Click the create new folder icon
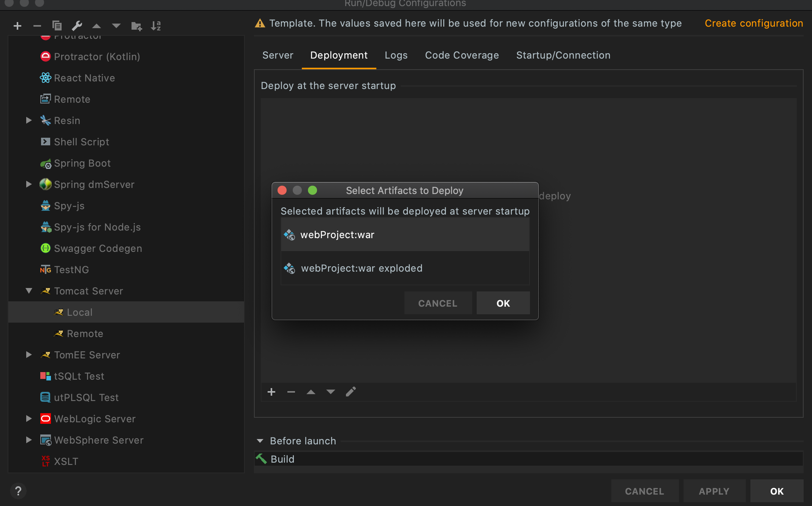 pos(136,26)
